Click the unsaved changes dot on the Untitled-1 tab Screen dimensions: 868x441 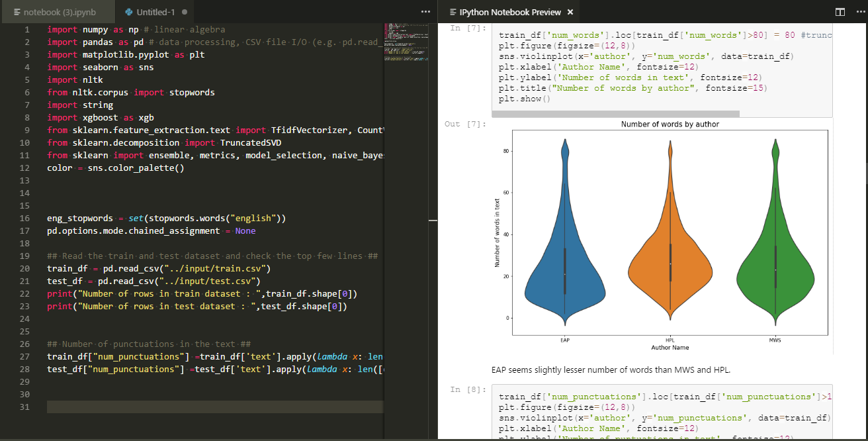click(186, 11)
